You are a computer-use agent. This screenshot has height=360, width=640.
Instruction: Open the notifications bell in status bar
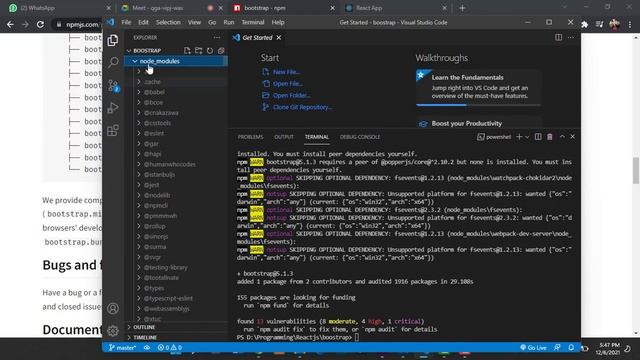coord(571,348)
